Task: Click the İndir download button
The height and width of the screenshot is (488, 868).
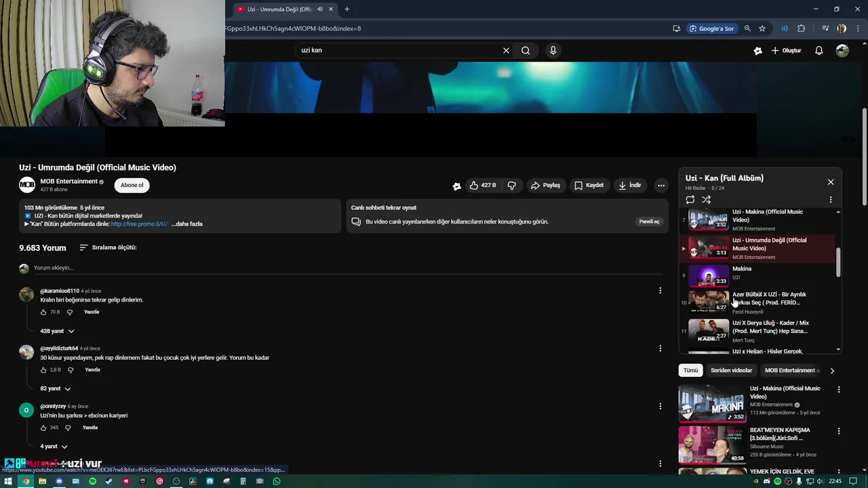Action: [x=630, y=185]
